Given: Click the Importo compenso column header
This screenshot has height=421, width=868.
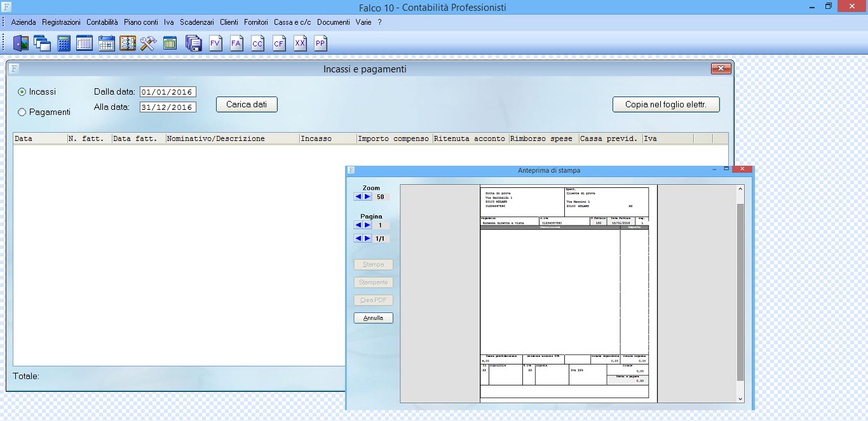Looking at the screenshot, I should point(395,138).
